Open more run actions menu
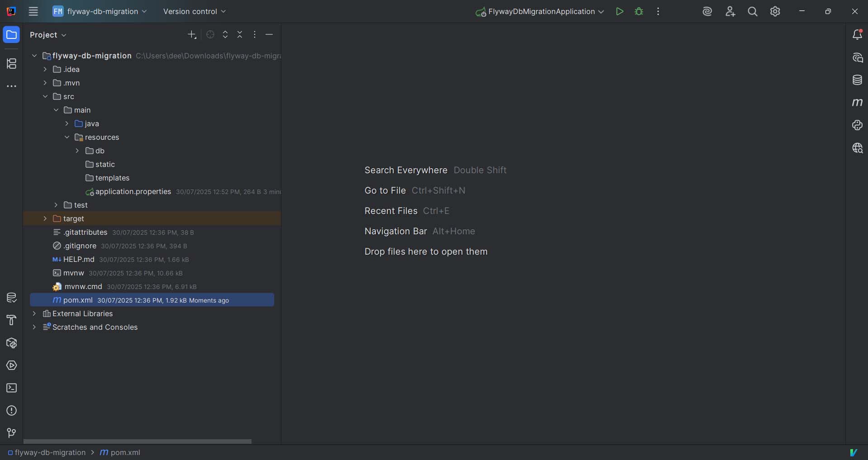This screenshot has height=460, width=868. [658, 12]
